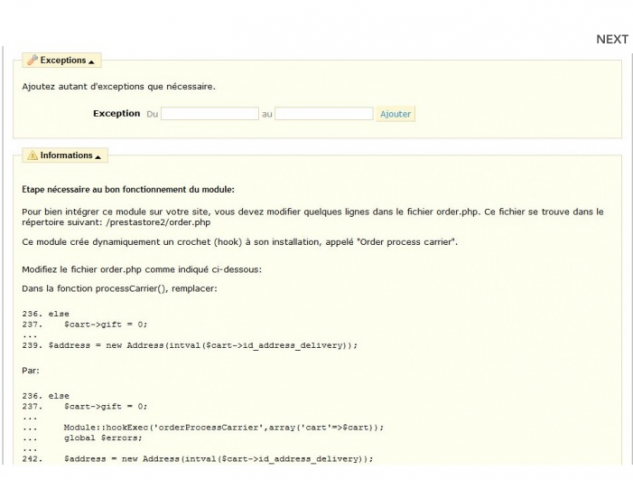Click 'Modifiez le fichier order.php' instruction line
The width and height of the screenshot is (633, 480).
[140, 269]
